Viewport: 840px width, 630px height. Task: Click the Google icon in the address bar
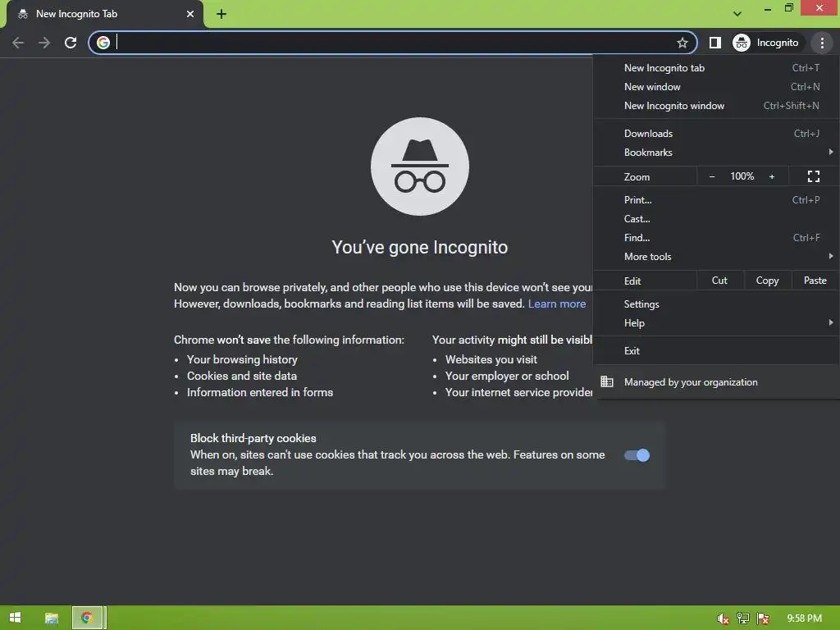click(103, 43)
